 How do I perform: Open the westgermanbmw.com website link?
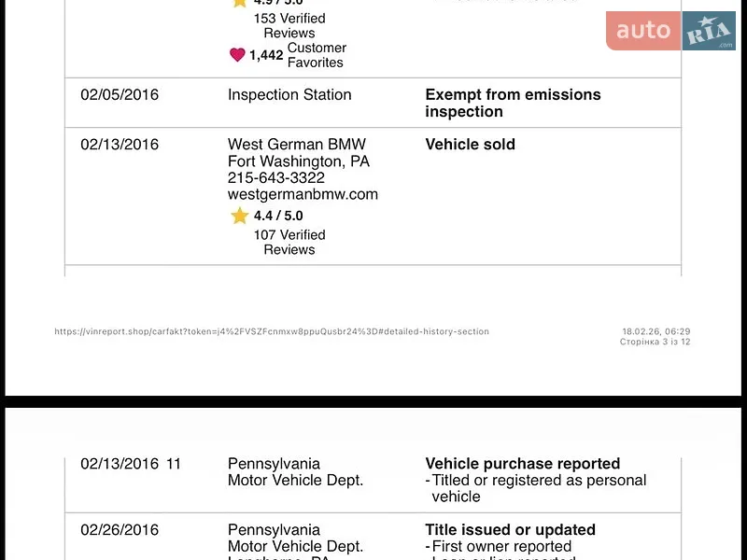[x=303, y=194]
